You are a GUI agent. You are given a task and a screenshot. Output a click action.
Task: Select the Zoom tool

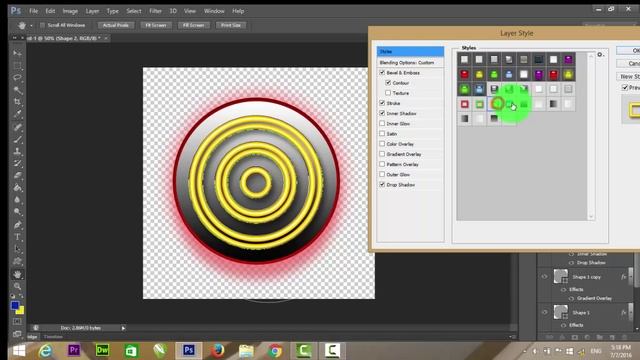point(18,286)
